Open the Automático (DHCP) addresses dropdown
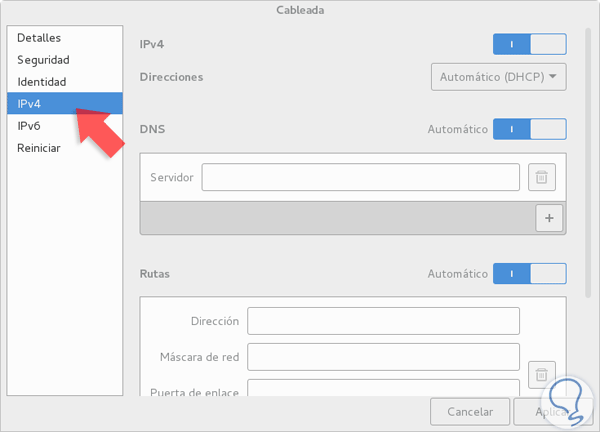Image resolution: width=600 pixels, height=432 pixels. click(498, 76)
